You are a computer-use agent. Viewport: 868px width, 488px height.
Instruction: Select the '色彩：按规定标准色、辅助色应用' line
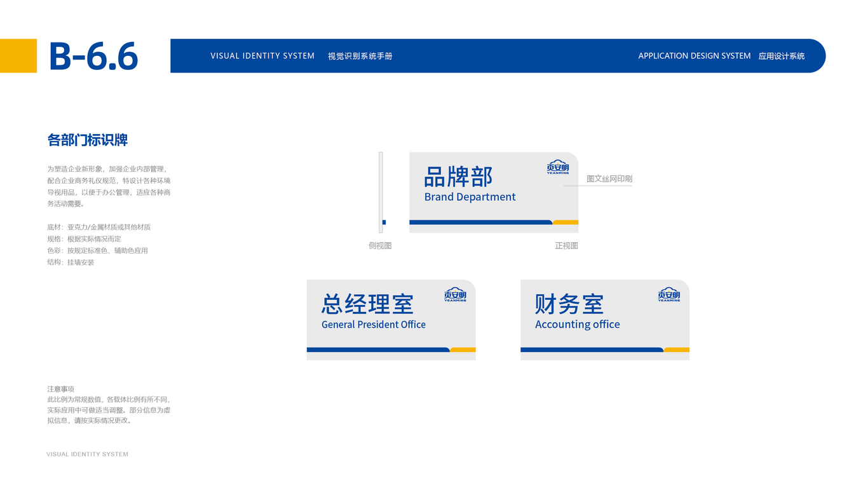point(97,250)
